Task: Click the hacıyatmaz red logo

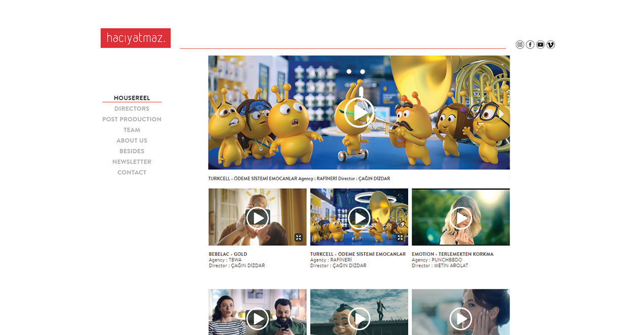Action: tap(135, 38)
